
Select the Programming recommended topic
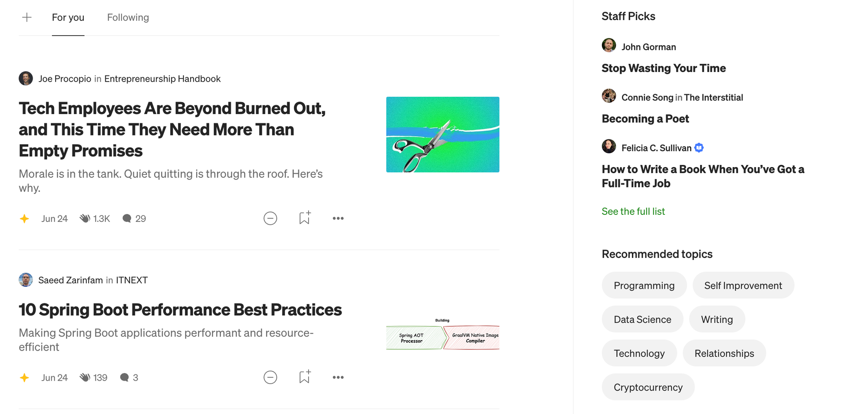(644, 285)
